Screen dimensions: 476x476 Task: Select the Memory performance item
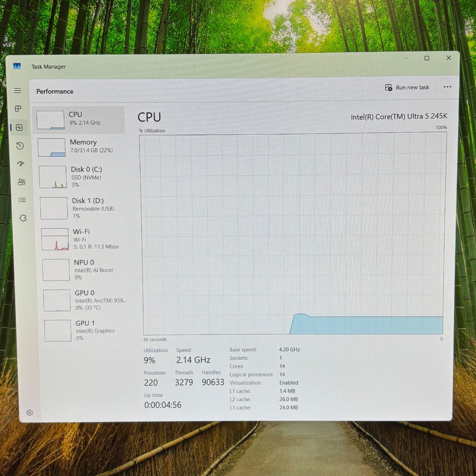point(79,147)
